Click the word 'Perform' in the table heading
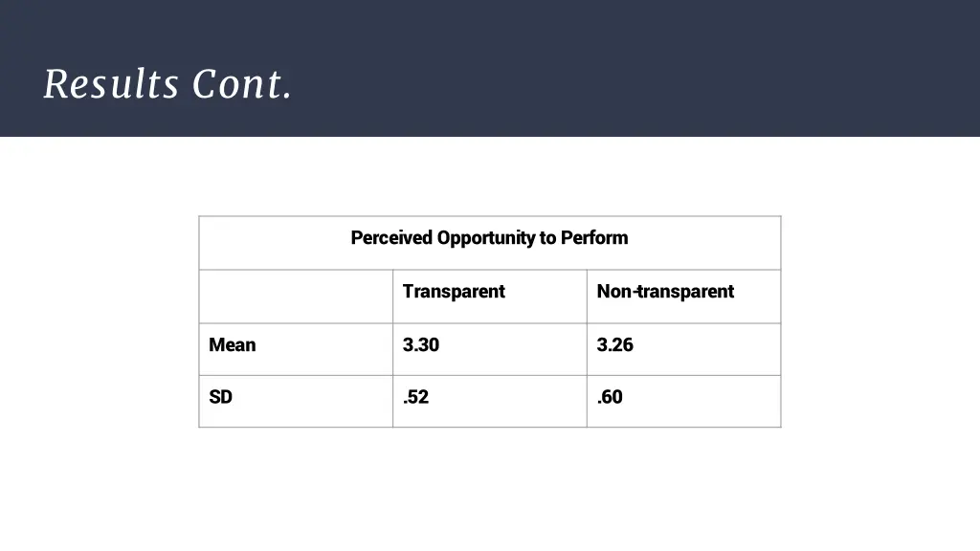 coord(593,238)
